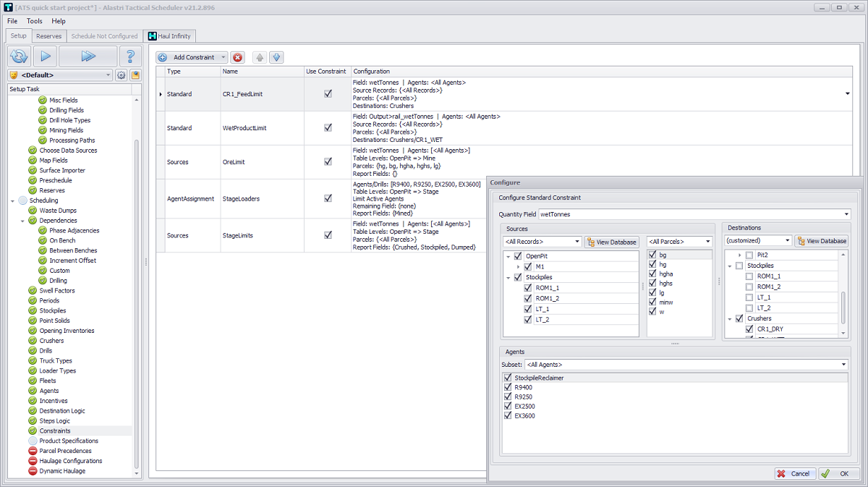Open the Tools menu
The image size is (868, 487).
coord(35,21)
